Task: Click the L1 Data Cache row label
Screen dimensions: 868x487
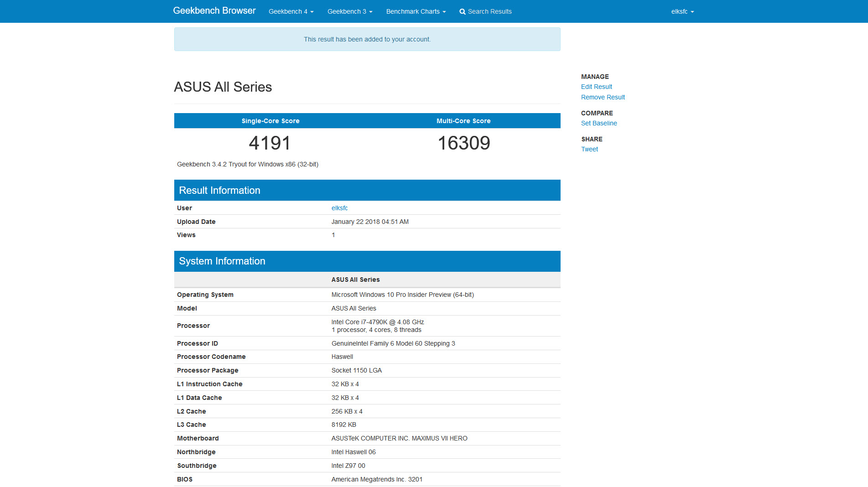Action: coord(199,398)
